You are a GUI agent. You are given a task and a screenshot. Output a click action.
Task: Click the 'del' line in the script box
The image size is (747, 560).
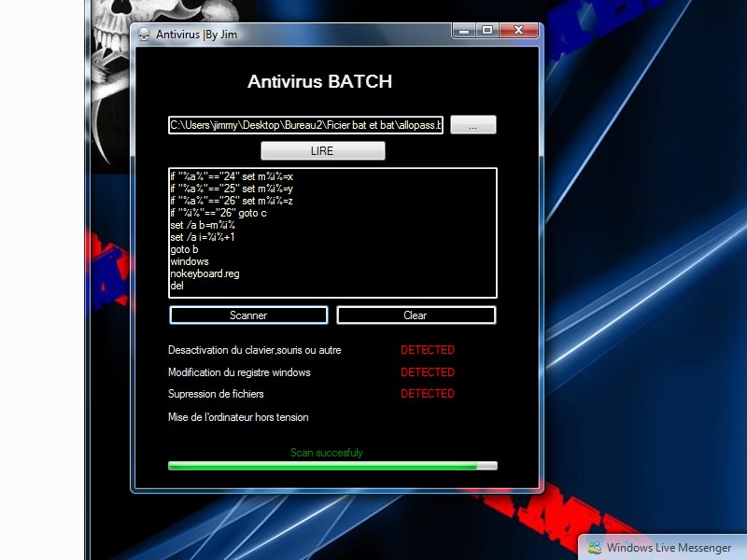(x=176, y=286)
